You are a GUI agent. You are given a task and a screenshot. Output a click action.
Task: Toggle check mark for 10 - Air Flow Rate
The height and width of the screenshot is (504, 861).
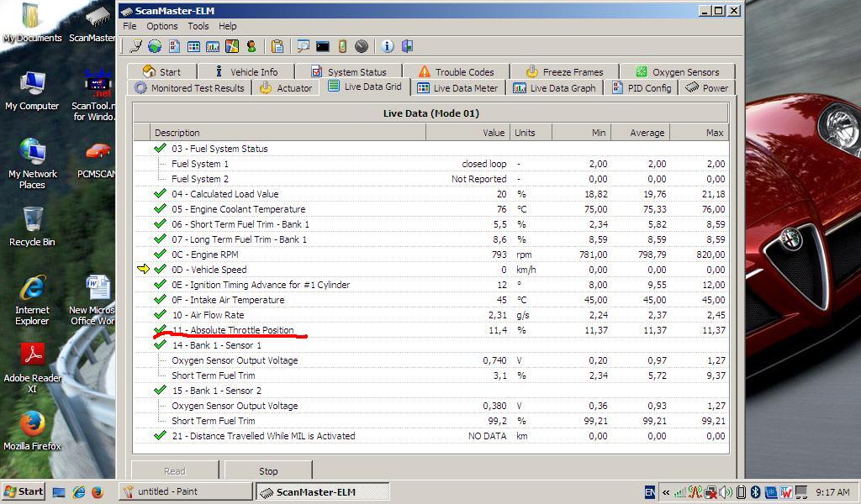160,314
